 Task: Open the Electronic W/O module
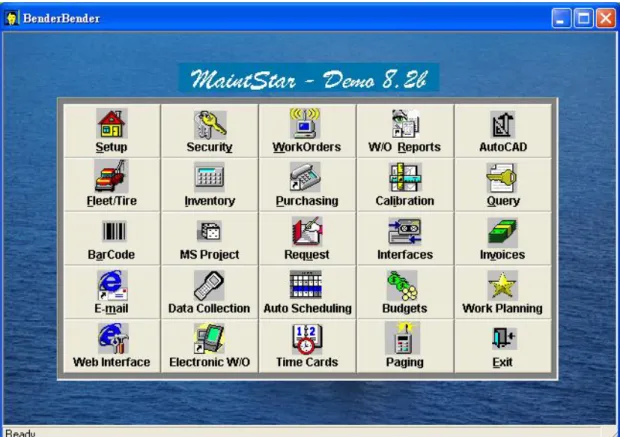[x=210, y=346]
